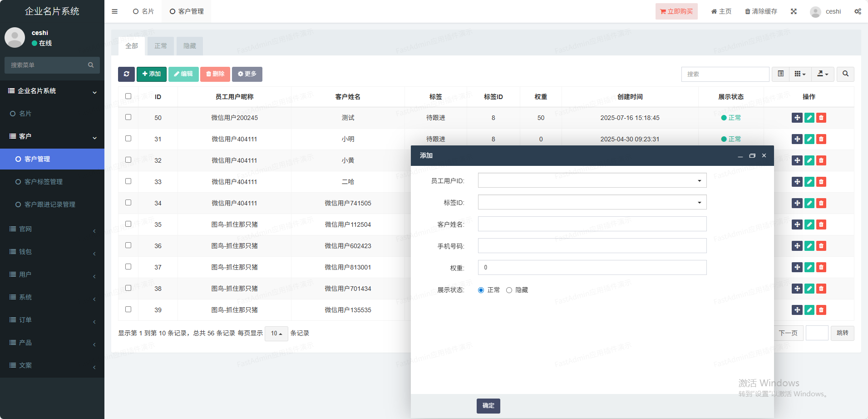Click the red delete icon for row ID 50
This screenshot has width=868, height=419.
tap(821, 118)
